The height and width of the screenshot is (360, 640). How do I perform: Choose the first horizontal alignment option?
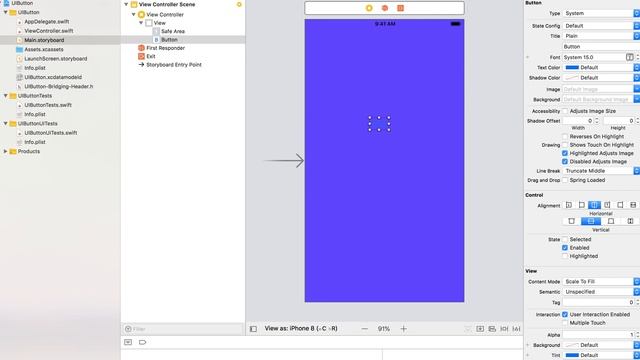pyautogui.click(x=569, y=205)
